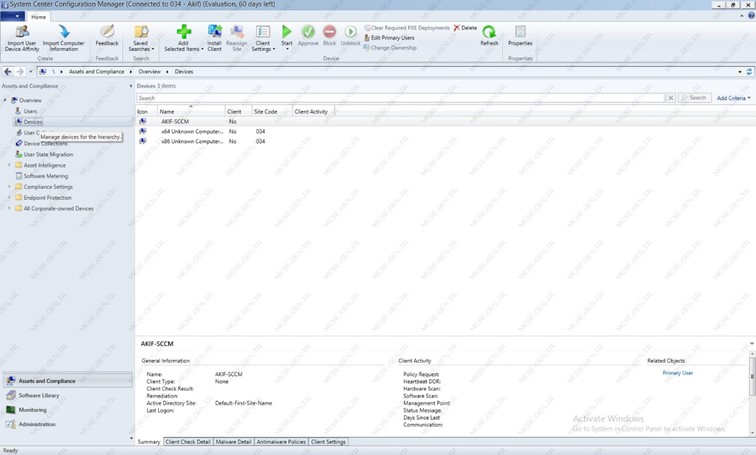Click in the device Search field

click(400, 98)
